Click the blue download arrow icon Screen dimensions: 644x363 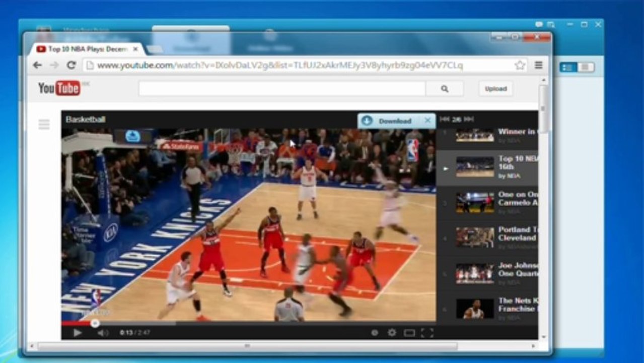click(367, 121)
